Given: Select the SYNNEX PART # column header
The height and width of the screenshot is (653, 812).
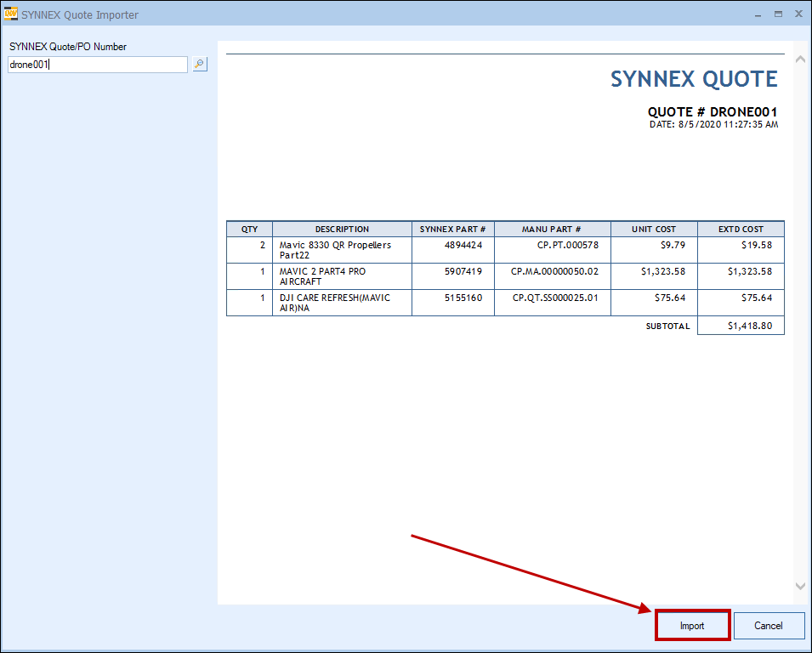Looking at the screenshot, I should click(x=452, y=229).
